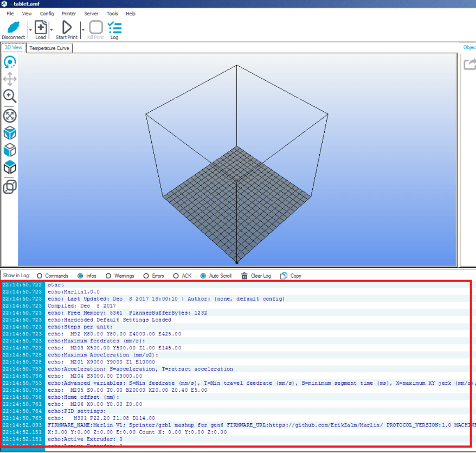This screenshot has width=476, height=453.
Task: Select the Rotate view tool
Action: 10,62
